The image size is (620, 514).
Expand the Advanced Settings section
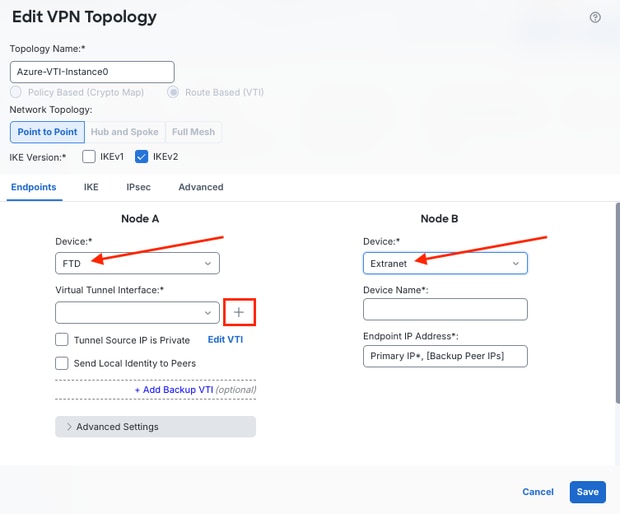(155, 427)
